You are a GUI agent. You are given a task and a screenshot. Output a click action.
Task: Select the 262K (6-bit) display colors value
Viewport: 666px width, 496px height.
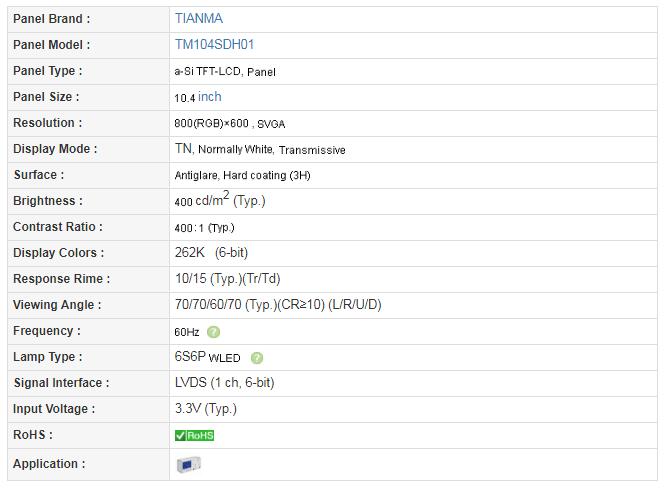211,253
